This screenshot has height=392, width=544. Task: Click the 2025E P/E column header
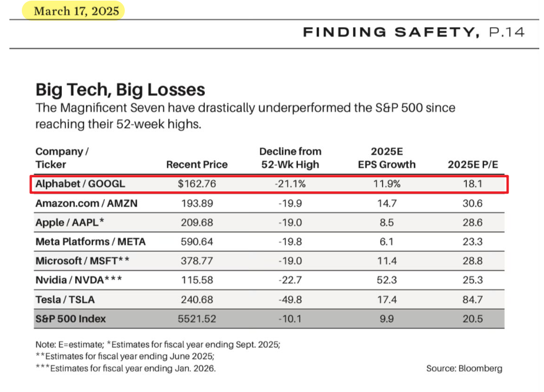tap(472, 165)
